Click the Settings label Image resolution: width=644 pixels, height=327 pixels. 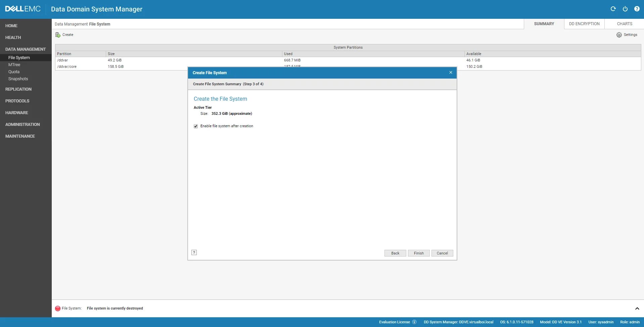pyautogui.click(x=630, y=35)
